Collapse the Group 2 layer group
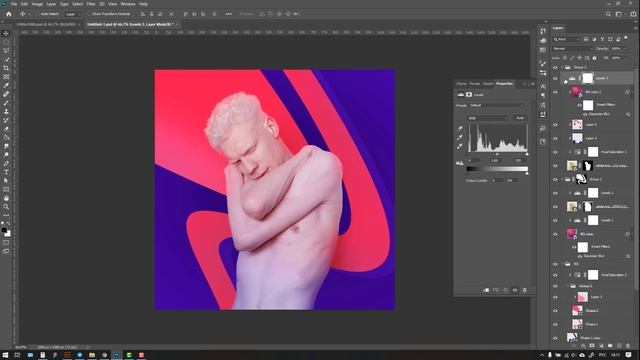This screenshot has height=360, width=640. tap(562, 67)
